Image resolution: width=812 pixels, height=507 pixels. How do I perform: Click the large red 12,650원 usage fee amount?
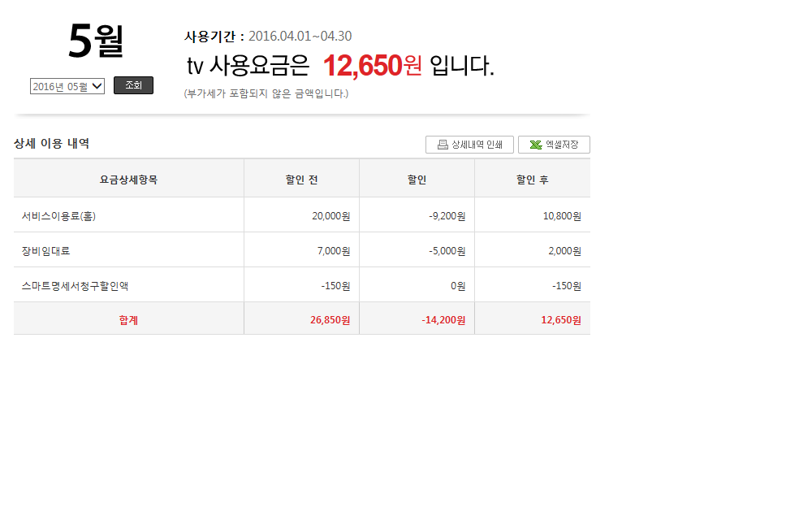tap(373, 66)
